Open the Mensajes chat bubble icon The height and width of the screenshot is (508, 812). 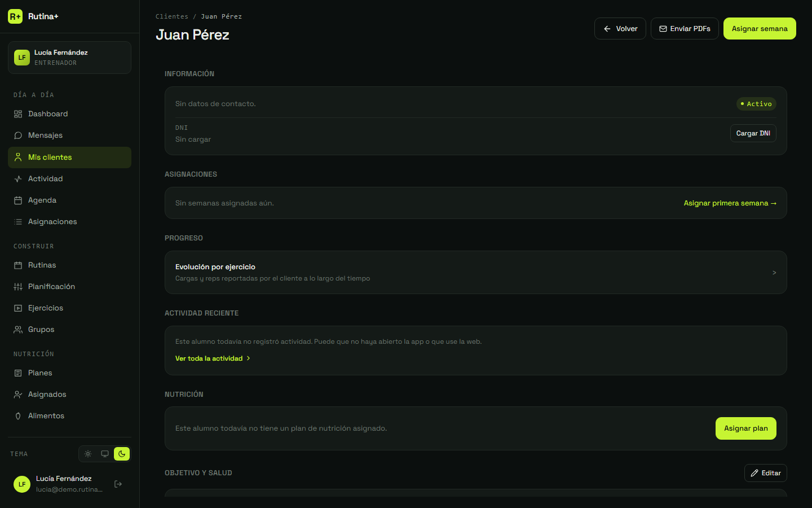coord(18,135)
